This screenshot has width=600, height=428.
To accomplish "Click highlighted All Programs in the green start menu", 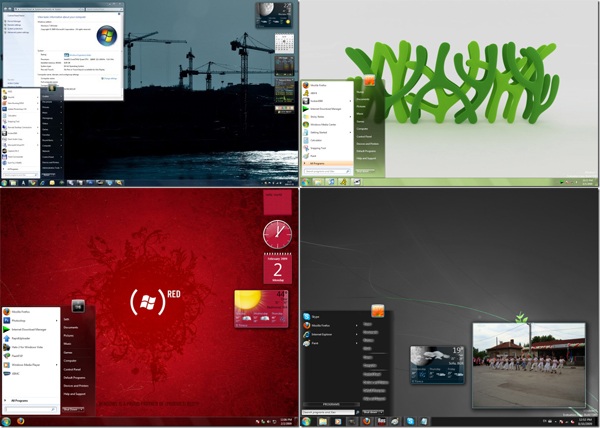I will point(328,163).
